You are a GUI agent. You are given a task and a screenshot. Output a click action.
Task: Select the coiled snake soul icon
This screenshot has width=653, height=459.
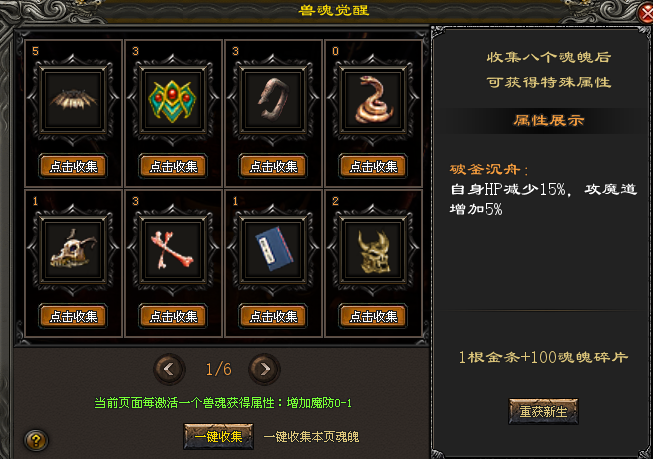373,100
